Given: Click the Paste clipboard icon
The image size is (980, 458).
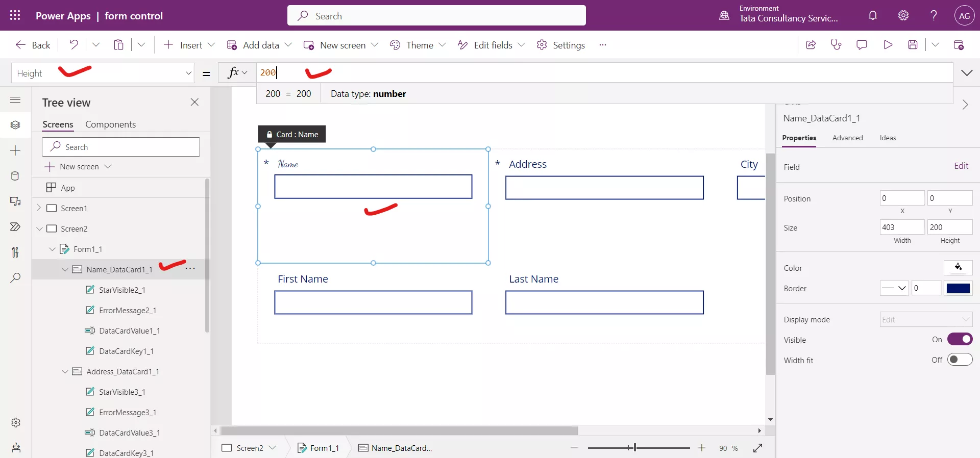Looking at the screenshot, I should [118, 45].
